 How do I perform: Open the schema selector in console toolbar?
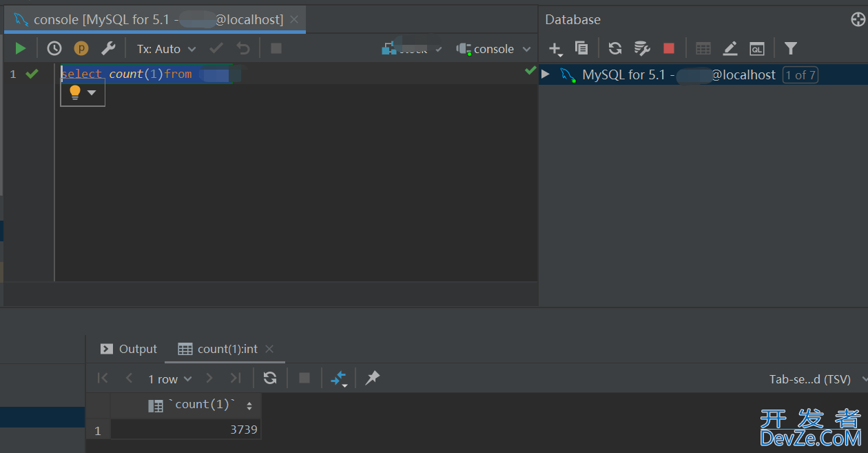pos(413,48)
